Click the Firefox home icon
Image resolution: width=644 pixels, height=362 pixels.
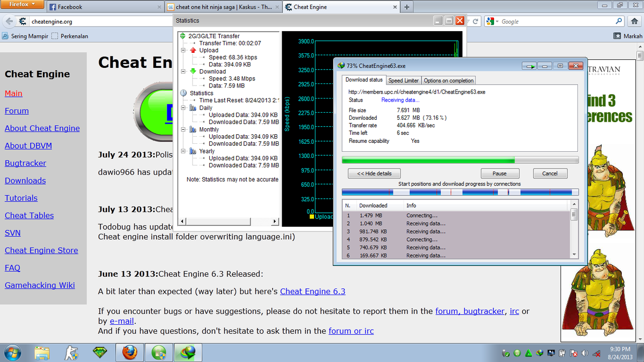tap(634, 22)
